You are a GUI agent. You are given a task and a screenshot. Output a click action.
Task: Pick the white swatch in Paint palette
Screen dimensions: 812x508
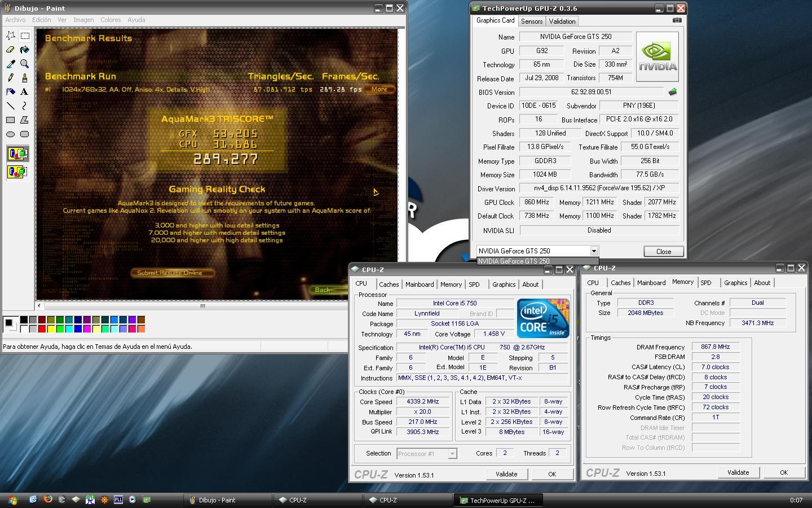click(x=24, y=329)
